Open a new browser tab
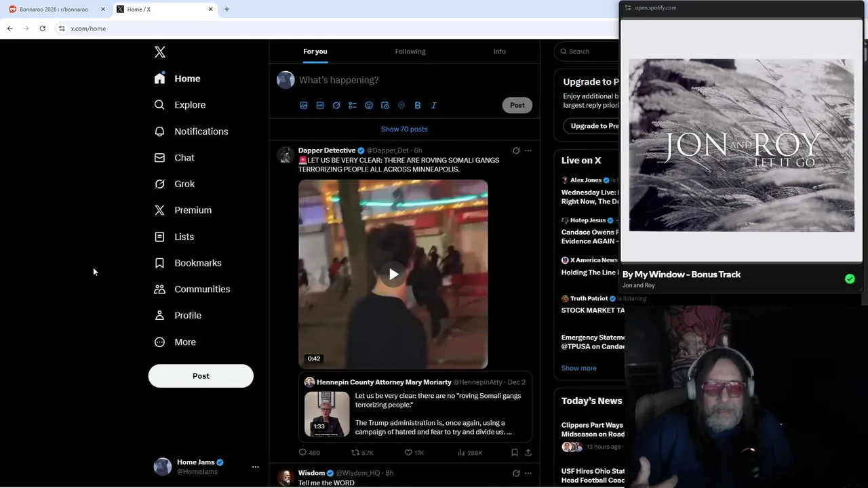This screenshot has height=488, width=868. coord(226,9)
